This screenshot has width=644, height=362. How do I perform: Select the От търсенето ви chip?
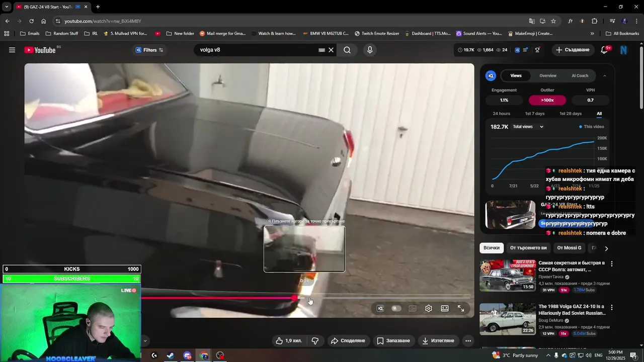click(528, 248)
